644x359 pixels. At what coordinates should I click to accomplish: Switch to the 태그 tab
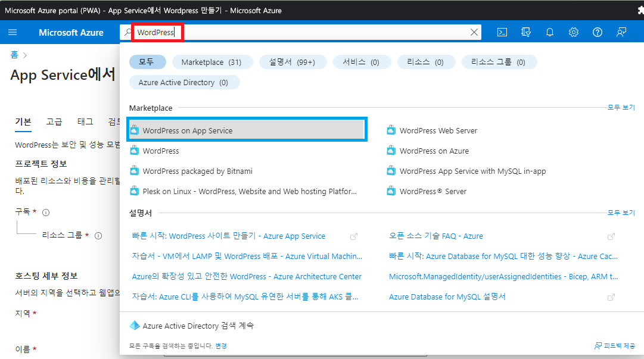(x=85, y=122)
